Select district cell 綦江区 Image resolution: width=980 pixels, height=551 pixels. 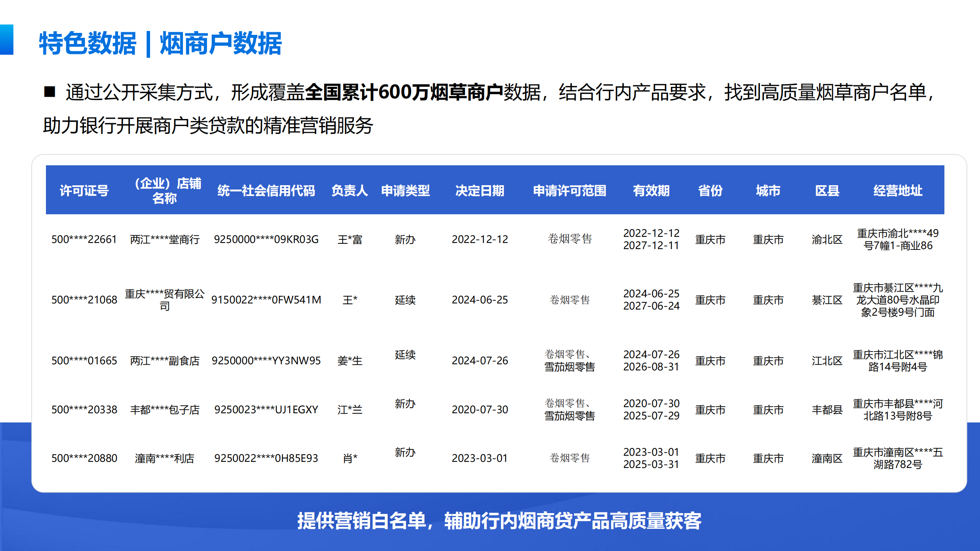pos(827,300)
